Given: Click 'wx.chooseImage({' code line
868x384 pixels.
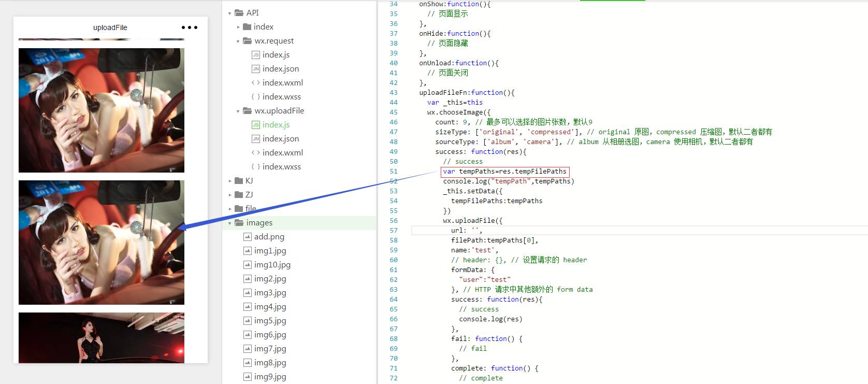Looking at the screenshot, I should pyautogui.click(x=459, y=112).
